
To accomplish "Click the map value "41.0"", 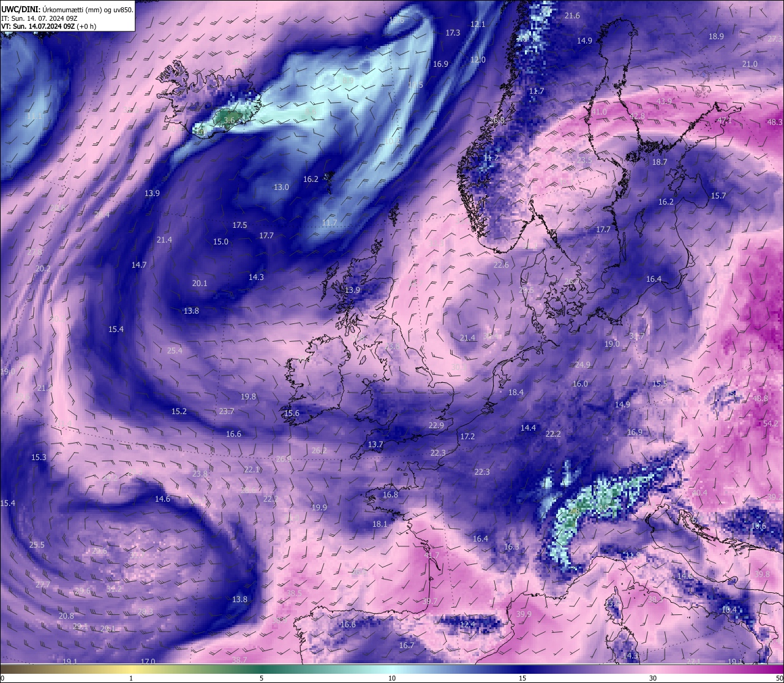I will pos(599,112).
